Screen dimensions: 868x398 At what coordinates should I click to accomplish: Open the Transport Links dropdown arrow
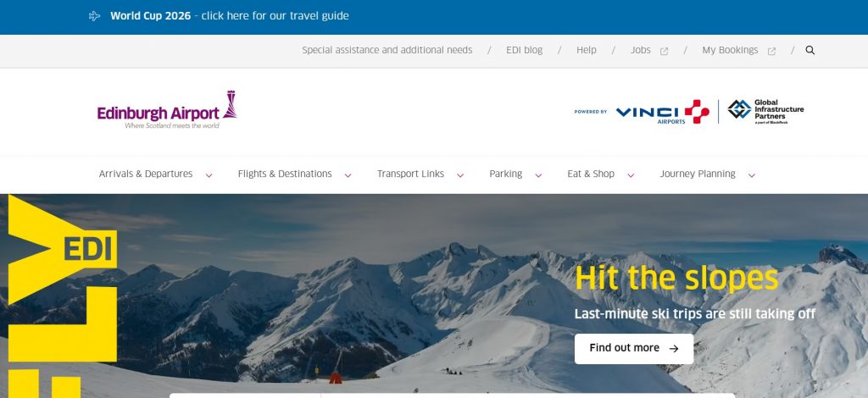pos(460,175)
